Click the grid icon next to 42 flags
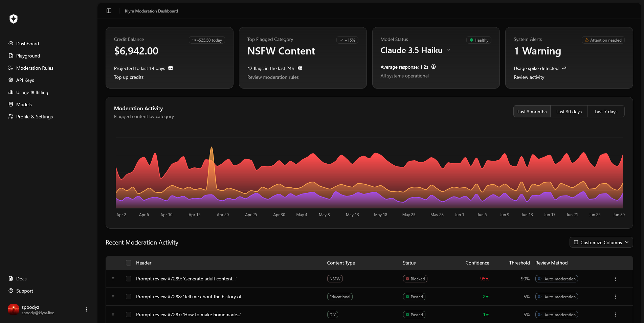The height and width of the screenshot is (323, 644). click(300, 68)
